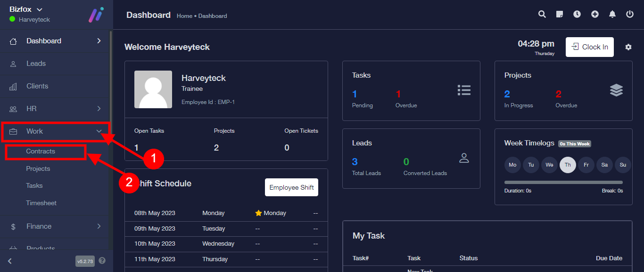Open Contracts under Work menu
The width and height of the screenshot is (644, 272).
(x=41, y=152)
